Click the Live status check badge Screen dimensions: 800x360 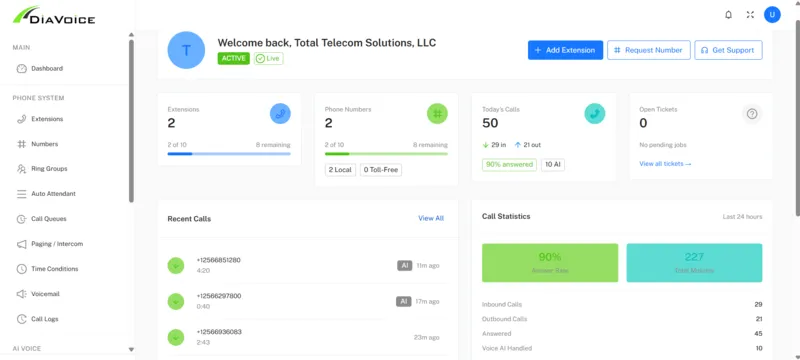(x=269, y=58)
